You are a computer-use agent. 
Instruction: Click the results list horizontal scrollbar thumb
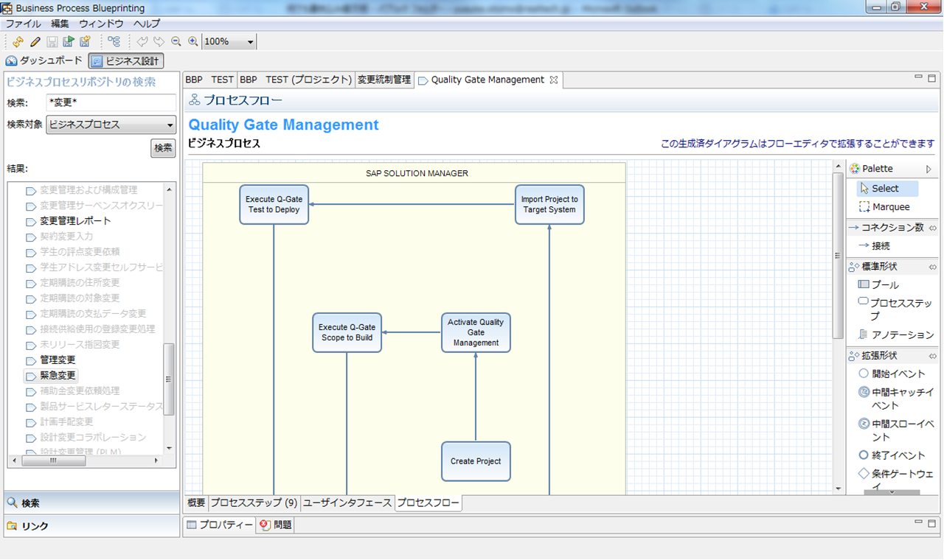click(53, 461)
